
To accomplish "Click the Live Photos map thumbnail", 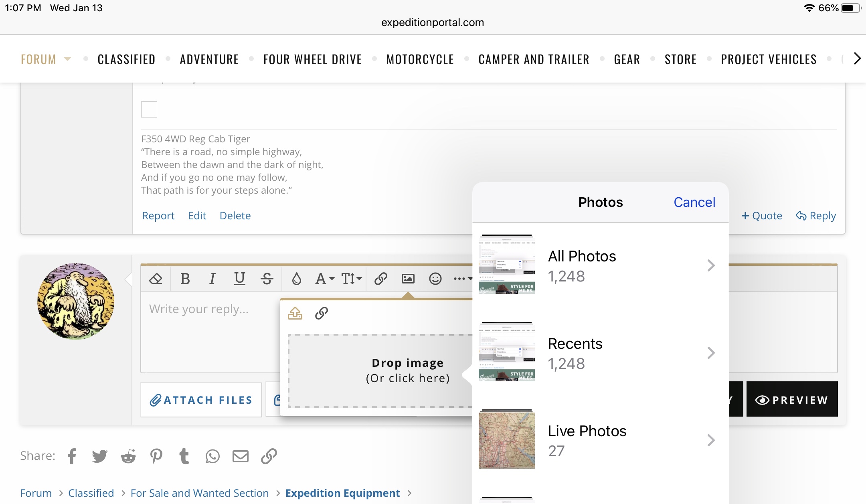I will [x=507, y=439].
